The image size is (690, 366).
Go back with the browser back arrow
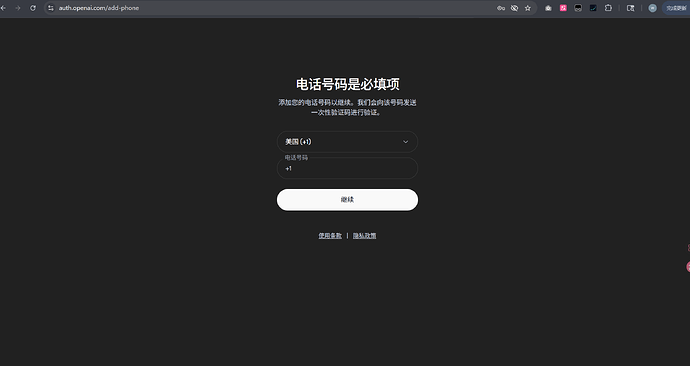point(3,8)
